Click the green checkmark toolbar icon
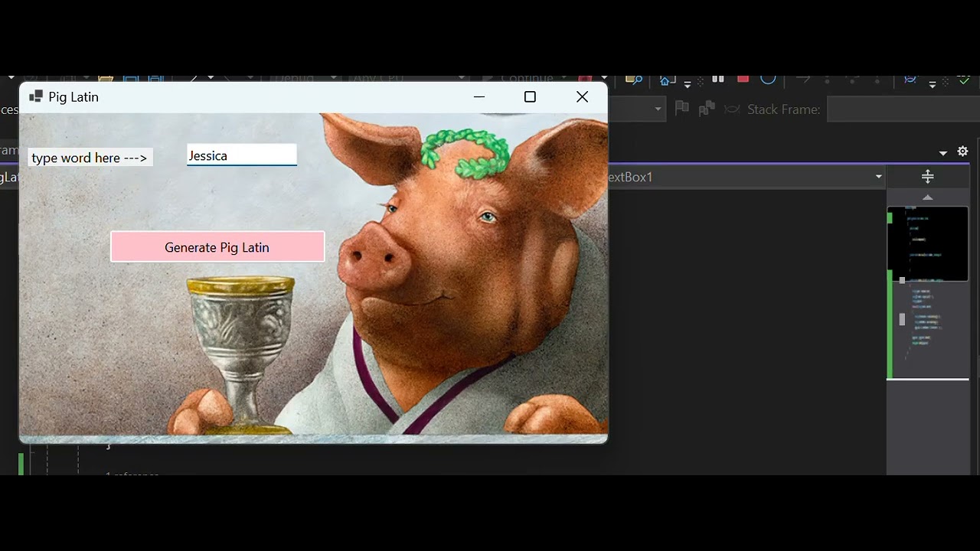Screen dimensions: 980x551 [x=964, y=79]
